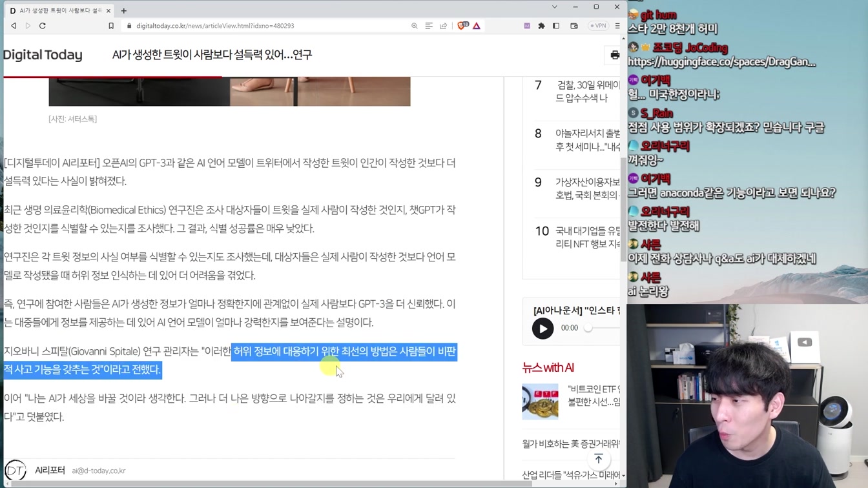Click the chat message 'ai 논리왕'
868x488 pixels.
click(x=648, y=292)
